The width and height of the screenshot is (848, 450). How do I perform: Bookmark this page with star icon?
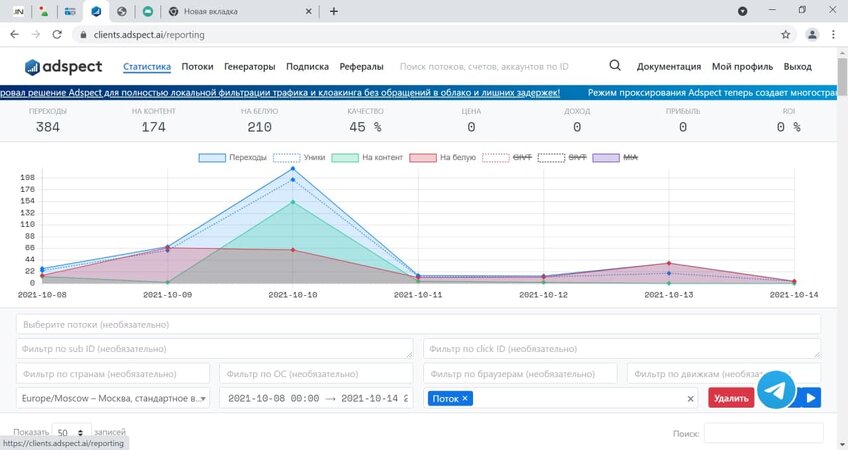[786, 33]
